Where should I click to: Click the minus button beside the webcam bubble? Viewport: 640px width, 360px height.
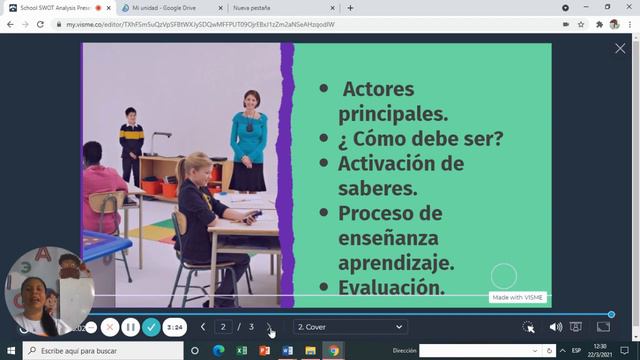pyautogui.click(x=91, y=327)
